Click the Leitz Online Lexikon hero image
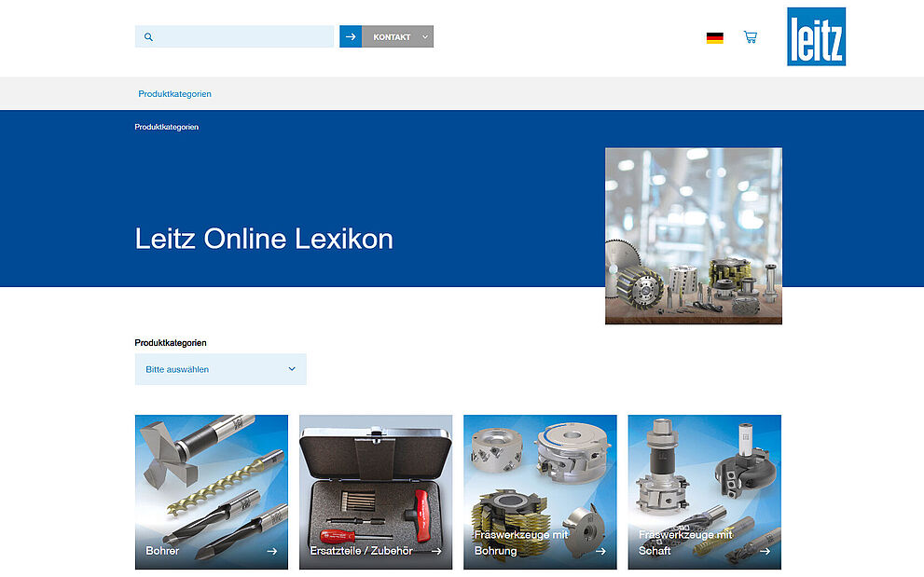The width and height of the screenshot is (924, 577). [693, 235]
